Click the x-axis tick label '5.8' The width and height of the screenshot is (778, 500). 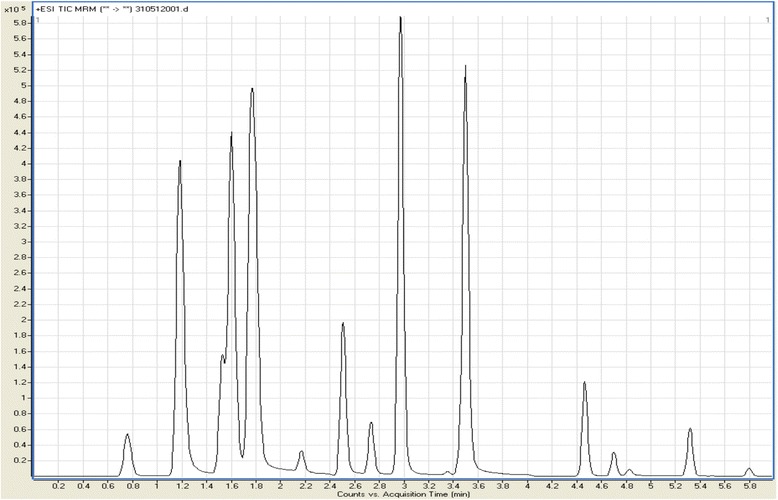click(x=750, y=486)
